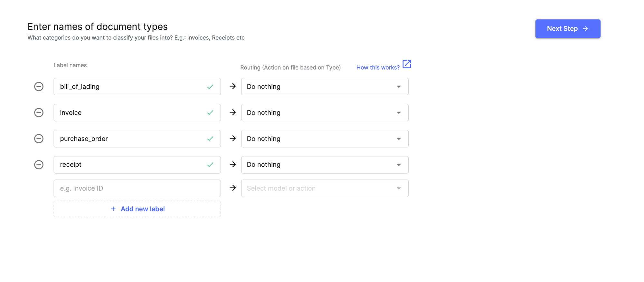Expand the receipt routing action dropdown
This screenshot has width=644, height=282.
(x=325, y=165)
